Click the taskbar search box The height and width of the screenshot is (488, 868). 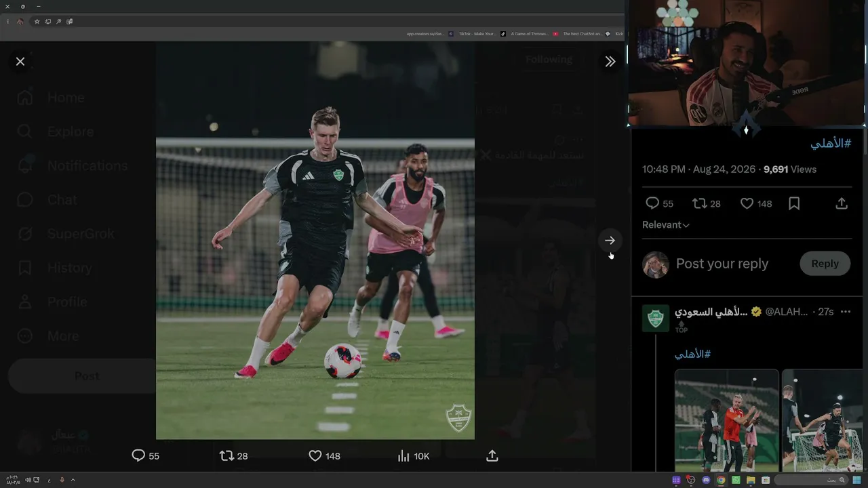click(810, 480)
